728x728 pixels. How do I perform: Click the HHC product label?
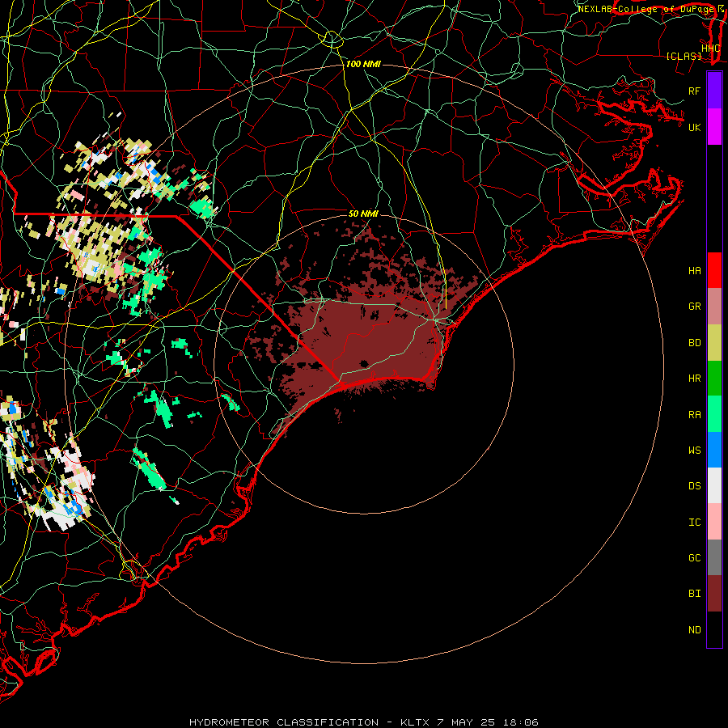tap(711, 48)
